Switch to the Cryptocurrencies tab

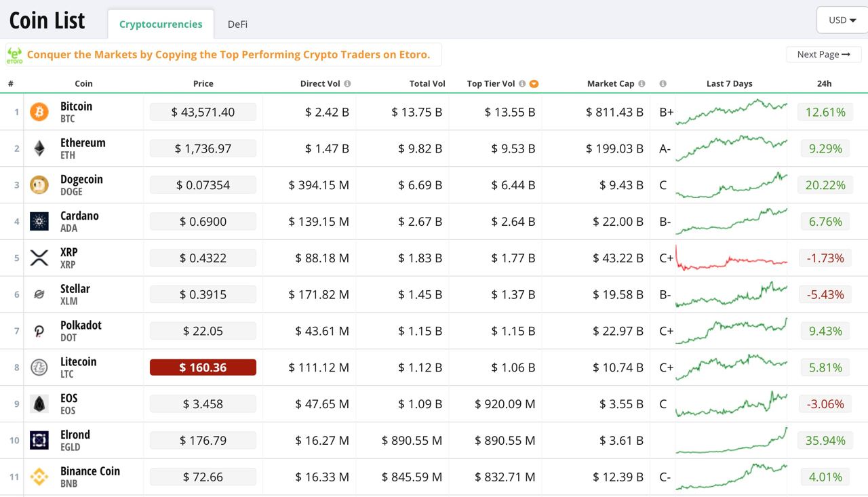pyautogui.click(x=161, y=24)
